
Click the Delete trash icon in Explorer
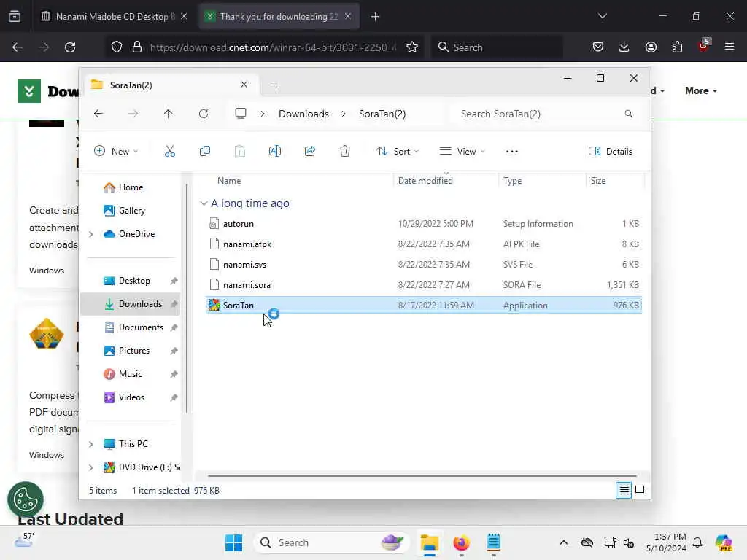pos(345,152)
